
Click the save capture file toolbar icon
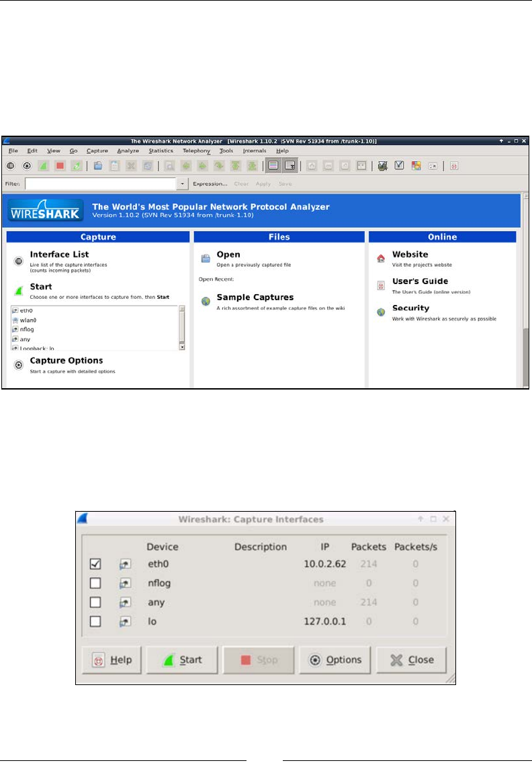click(114, 166)
